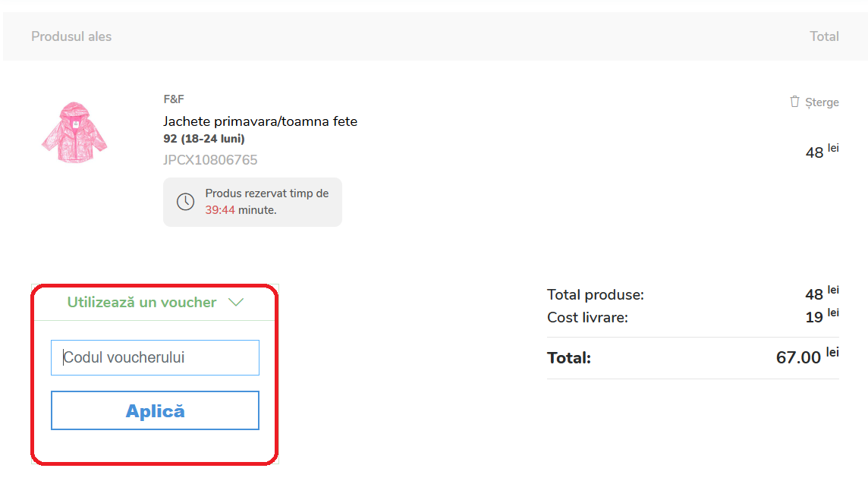Click the Total column header at top right
This screenshot has width=868, height=484.
[x=824, y=36]
